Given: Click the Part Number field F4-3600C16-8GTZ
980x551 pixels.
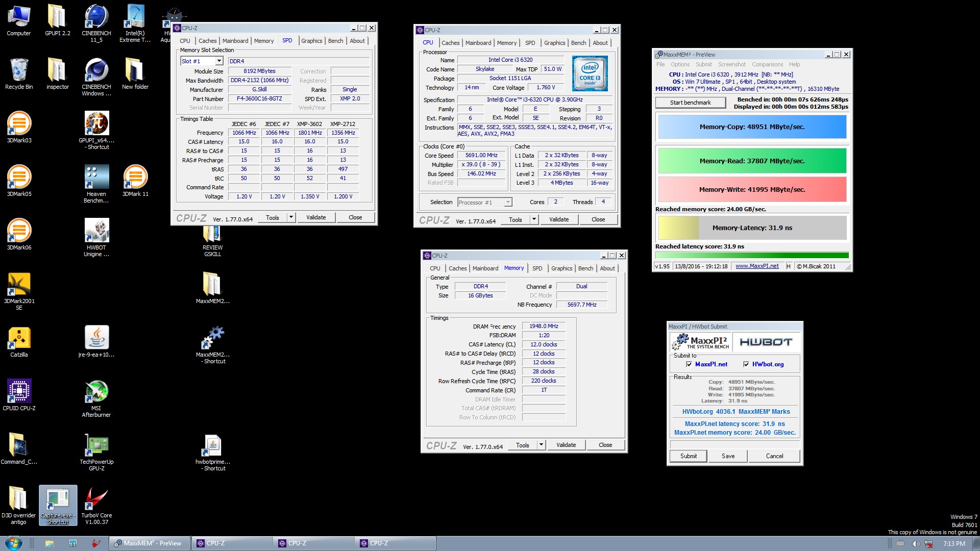Looking at the screenshot, I should click(259, 98).
